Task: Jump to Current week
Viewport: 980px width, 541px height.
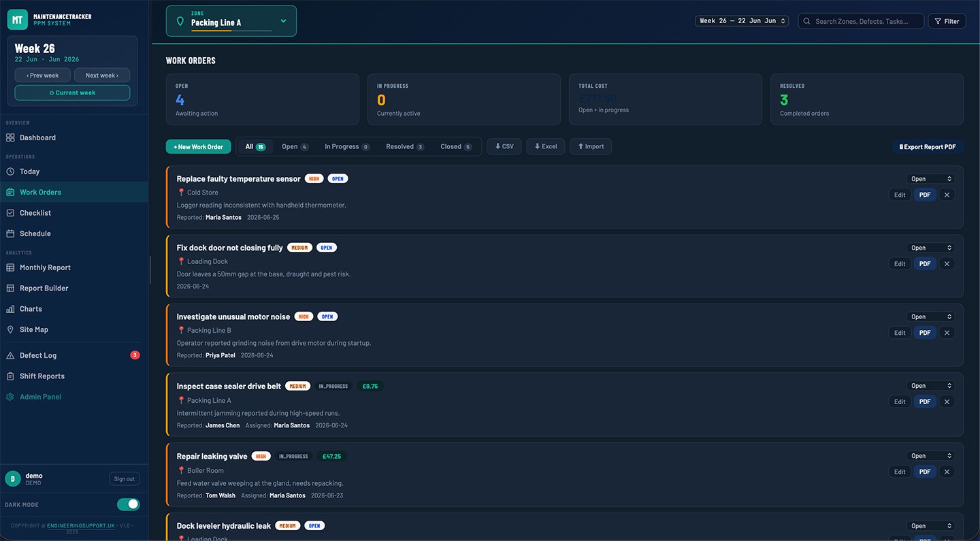Action: pos(72,93)
